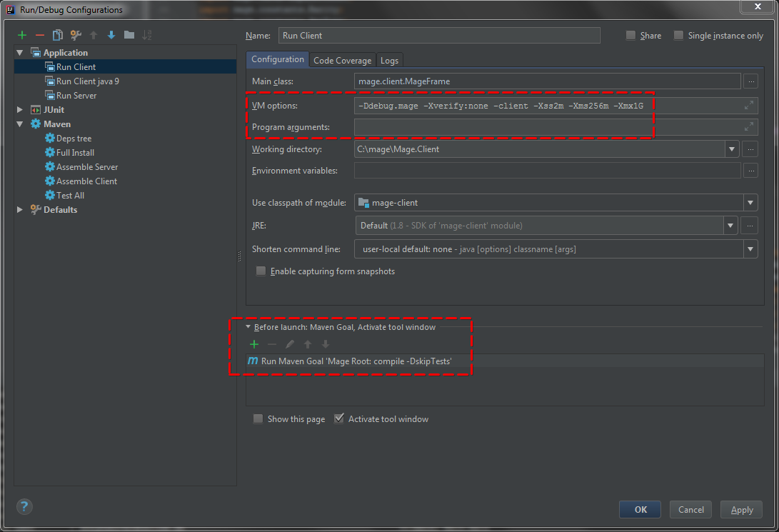Viewport: 779px width, 532px height.
Task: Open the edit defaults wrench icon
Action: (x=76, y=35)
